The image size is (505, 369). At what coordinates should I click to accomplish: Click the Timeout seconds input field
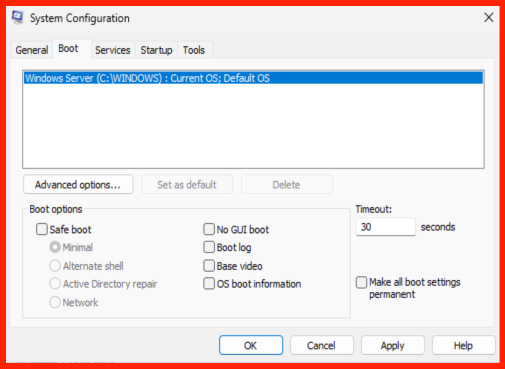pos(386,227)
